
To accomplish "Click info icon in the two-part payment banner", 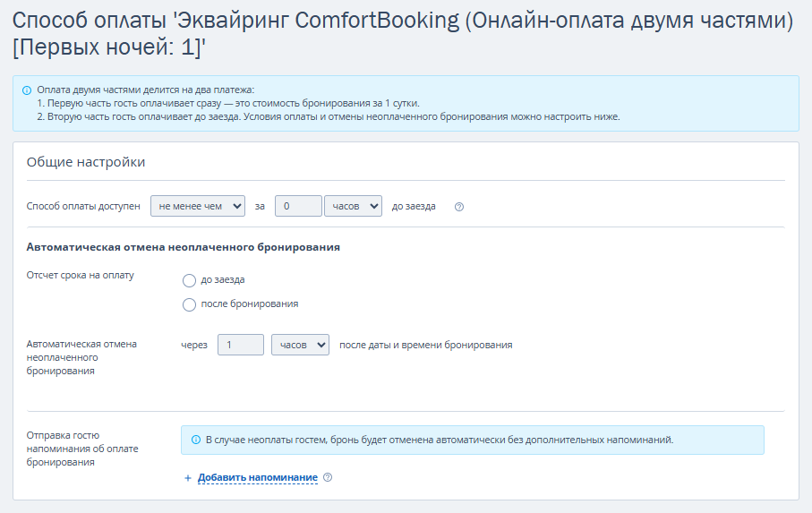I will [27, 90].
